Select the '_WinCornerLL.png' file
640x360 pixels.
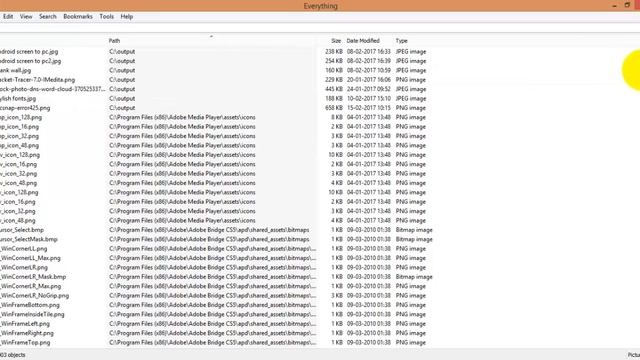click(x=24, y=249)
